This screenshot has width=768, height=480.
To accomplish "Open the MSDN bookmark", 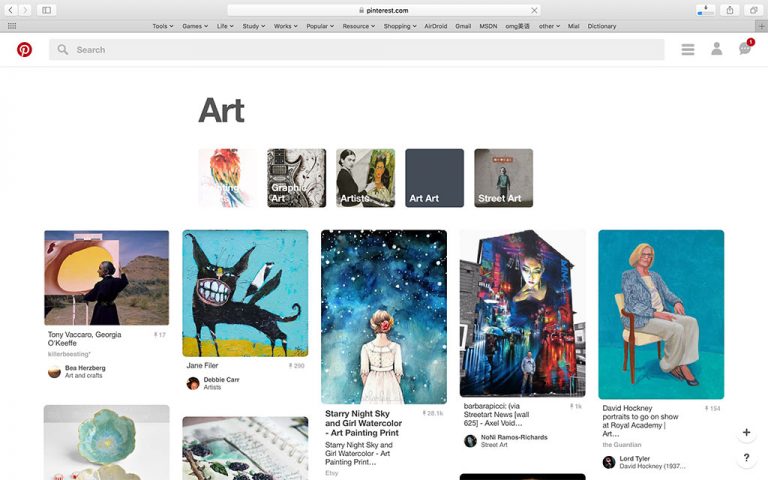I will coord(488,26).
